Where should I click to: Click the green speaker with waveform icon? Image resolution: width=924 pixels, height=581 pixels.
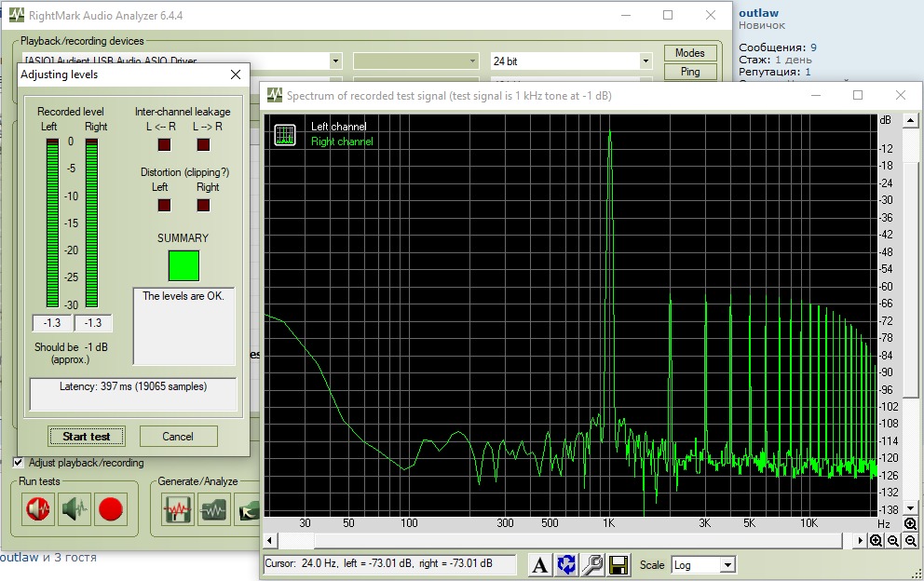point(75,509)
